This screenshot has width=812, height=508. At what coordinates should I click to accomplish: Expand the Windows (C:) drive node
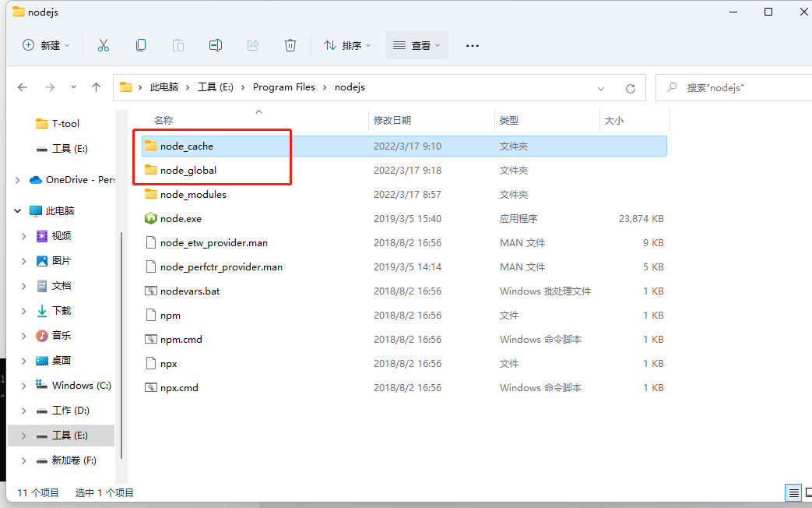tap(24, 386)
